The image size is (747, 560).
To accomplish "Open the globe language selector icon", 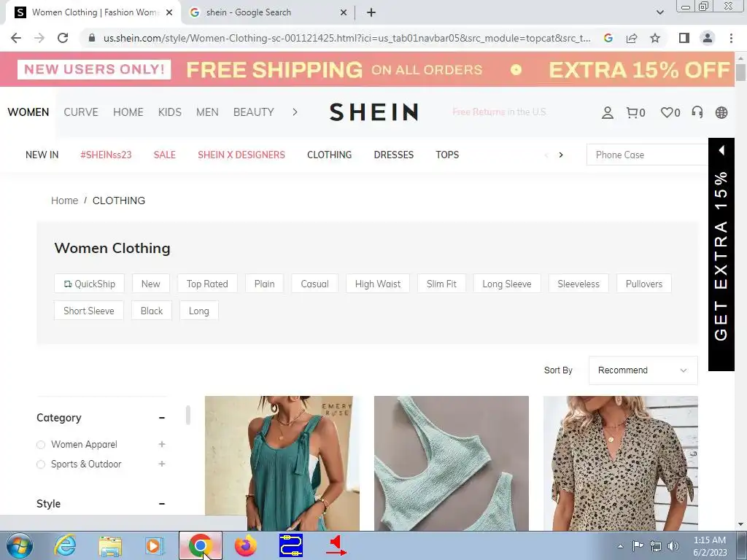I will [x=721, y=112].
